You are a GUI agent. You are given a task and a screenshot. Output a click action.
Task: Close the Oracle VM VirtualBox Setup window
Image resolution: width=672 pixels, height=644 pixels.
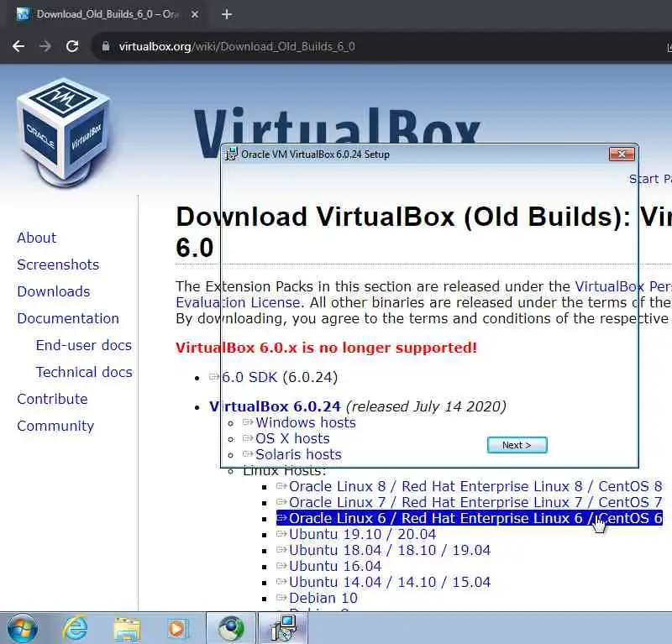click(622, 154)
